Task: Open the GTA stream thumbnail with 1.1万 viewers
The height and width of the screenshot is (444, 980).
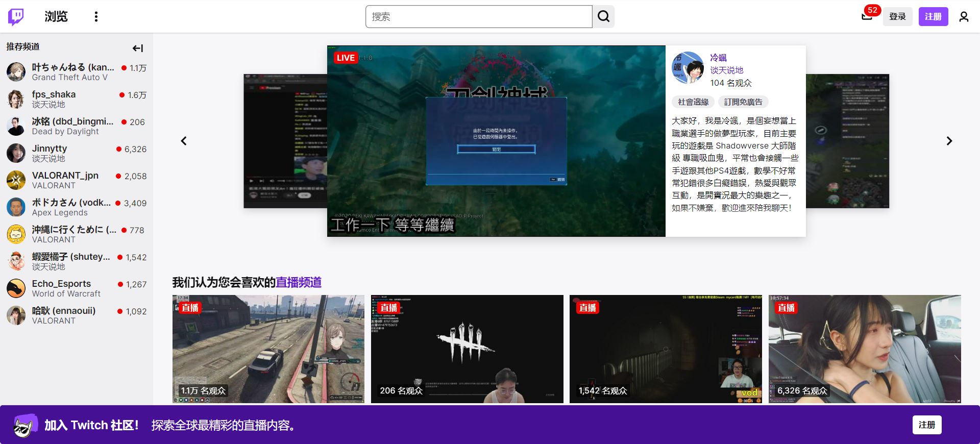Action: pyautogui.click(x=268, y=349)
